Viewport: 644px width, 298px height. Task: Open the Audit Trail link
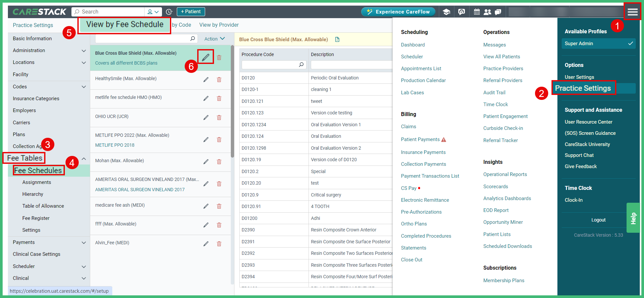(494, 93)
